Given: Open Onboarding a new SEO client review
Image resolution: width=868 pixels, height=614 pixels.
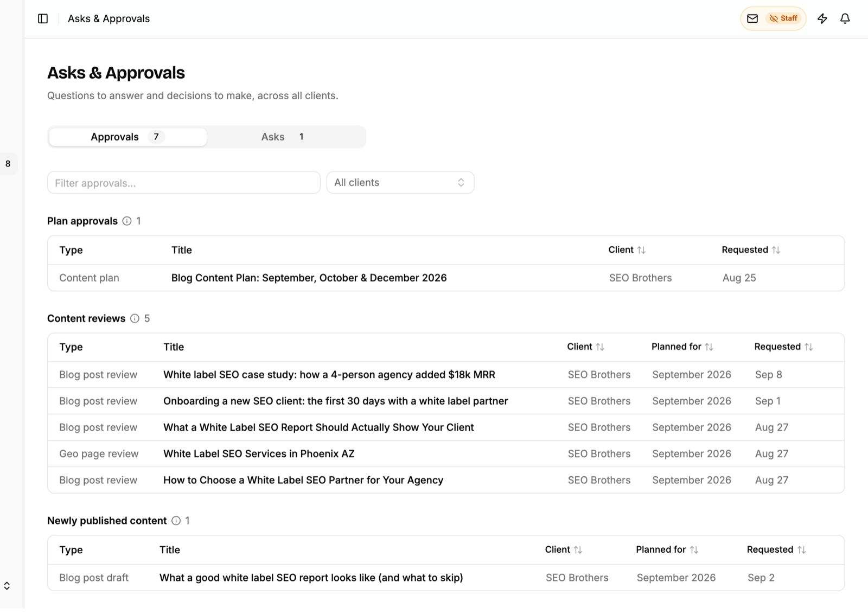Looking at the screenshot, I should point(336,401).
